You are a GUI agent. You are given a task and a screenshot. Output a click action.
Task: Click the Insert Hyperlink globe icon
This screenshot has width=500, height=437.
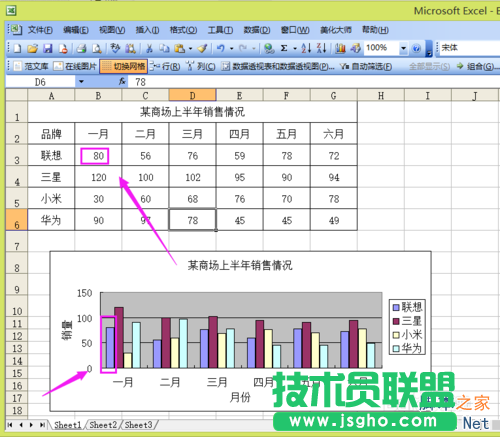(x=269, y=49)
